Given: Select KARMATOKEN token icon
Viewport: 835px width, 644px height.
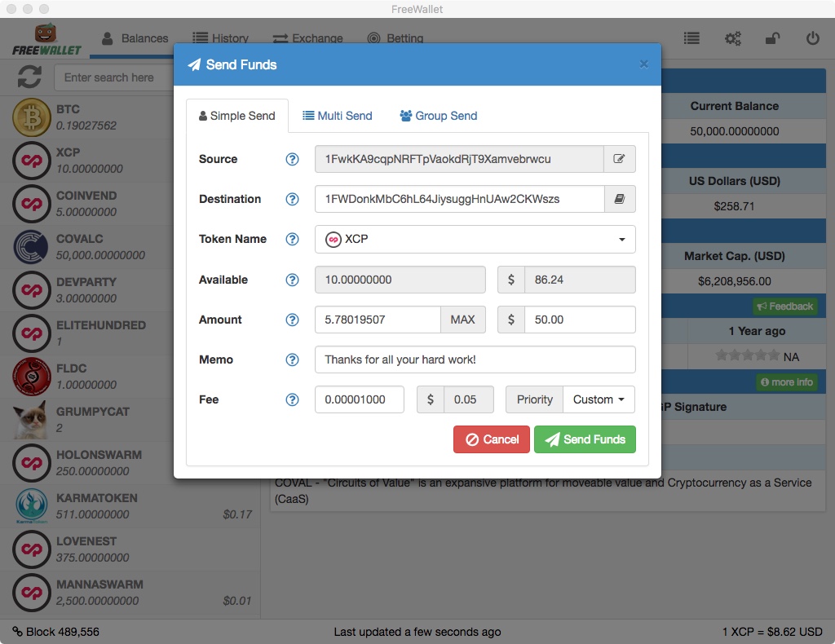Looking at the screenshot, I should tap(32, 505).
